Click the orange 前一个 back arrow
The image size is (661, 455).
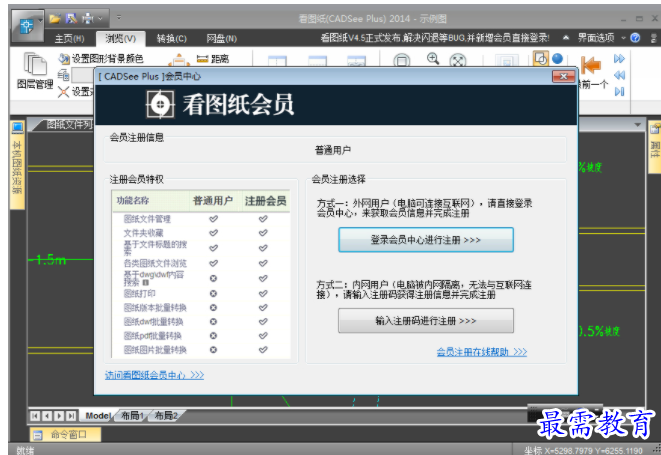pyautogui.click(x=591, y=65)
